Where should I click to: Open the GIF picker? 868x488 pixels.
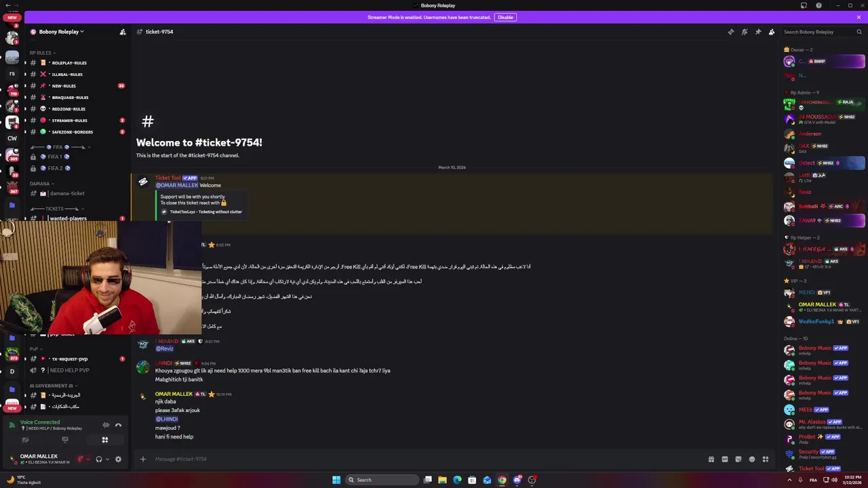click(725, 459)
